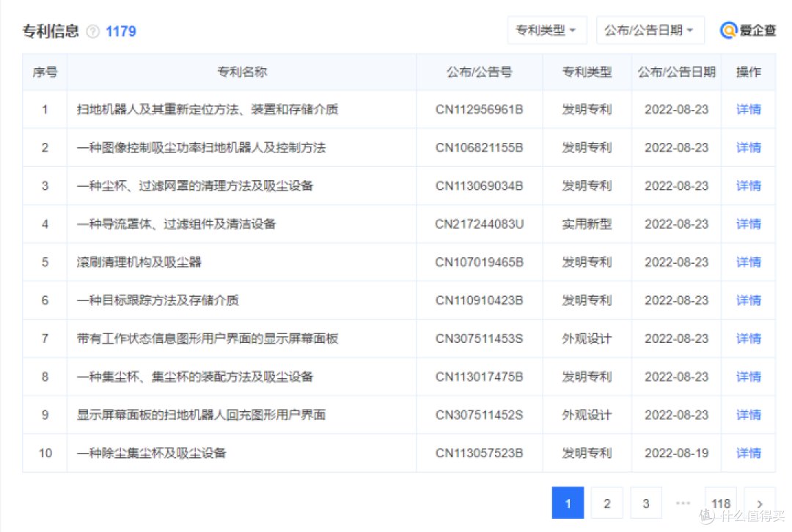
Task: Click the 专利信息 section title
Action: click(x=51, y=32)
